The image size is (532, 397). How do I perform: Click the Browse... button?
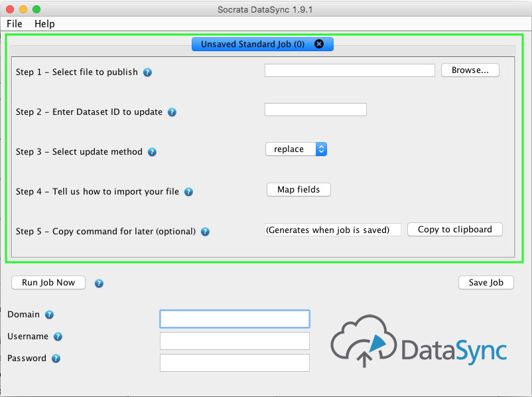pyautogui.click(x=470, y=70)
